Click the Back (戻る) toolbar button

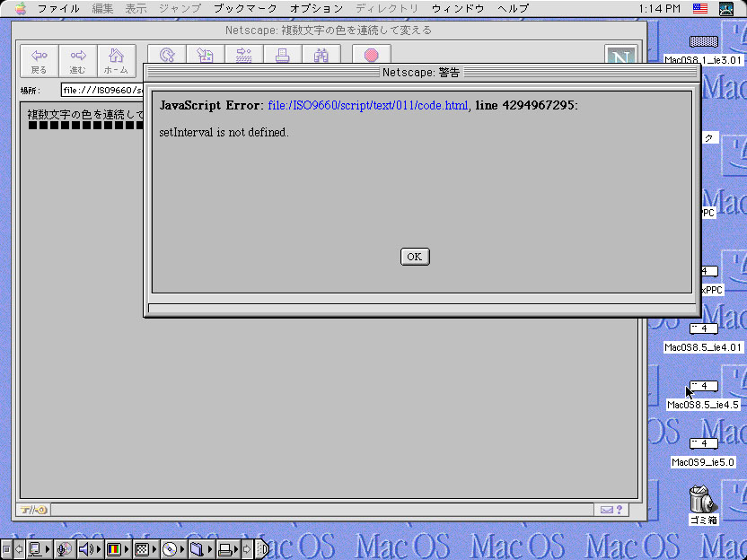pyautogui.click(x=40, y=61)
